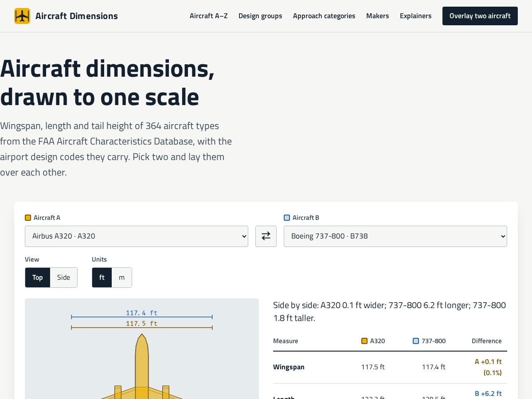Open the Aircraft A–Z menu
The image size is (532, 399).
[x=209, y=16]
